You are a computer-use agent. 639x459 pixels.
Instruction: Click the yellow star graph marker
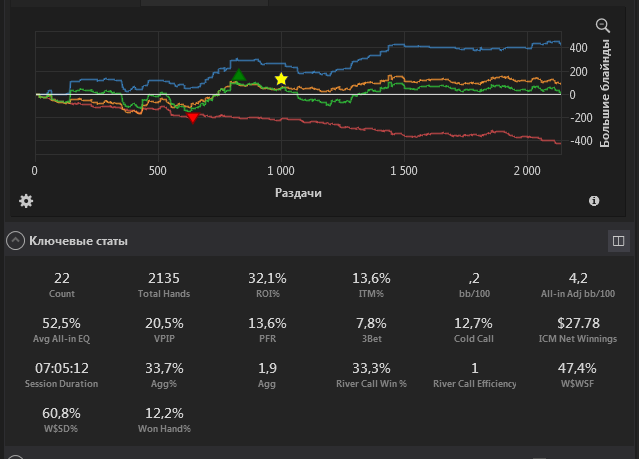(281, 79)
